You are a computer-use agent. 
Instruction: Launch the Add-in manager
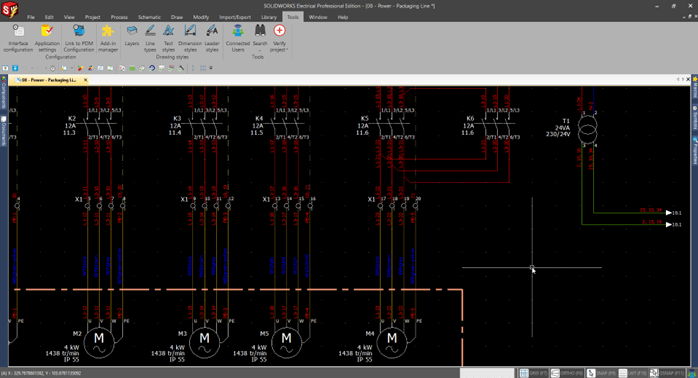point(108,38)
